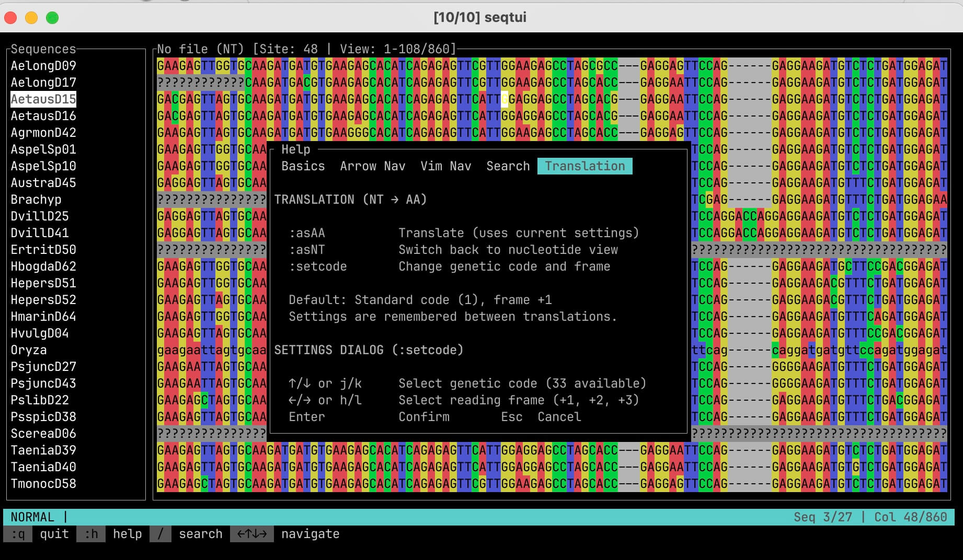The height and width of the screenshot is (560, 963).
Task: Click the :asAA translate command
Action: (x=307, y=233)
